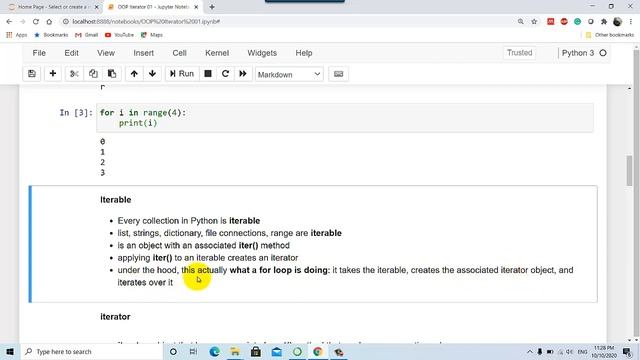The height and width of the screenshot is (360, 640).
Task: Open the Widgets menu
Action: pyautogui.click(x=262, y=53)
